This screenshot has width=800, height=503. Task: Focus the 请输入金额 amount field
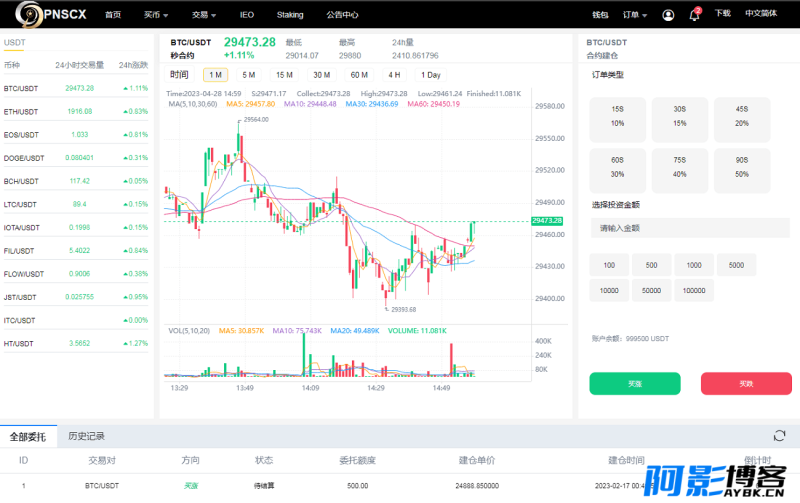[690, 228]
